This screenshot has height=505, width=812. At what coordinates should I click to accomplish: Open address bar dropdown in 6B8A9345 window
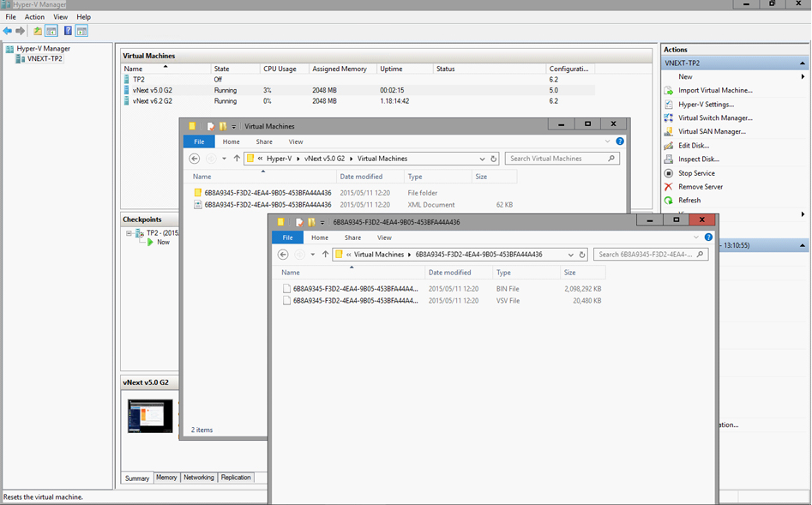[x=571, y=255]
